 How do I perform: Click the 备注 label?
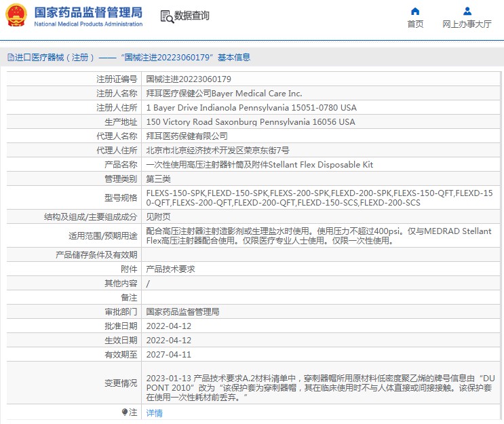[129, 297]
